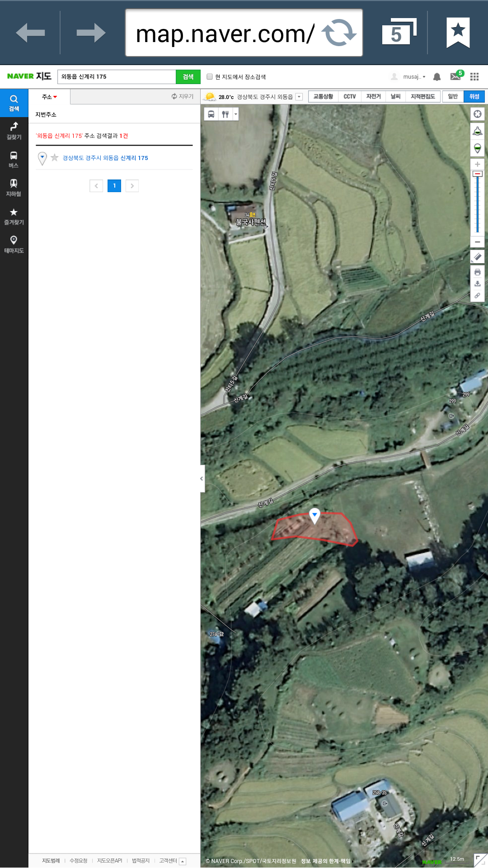Viewport: 488px width, 868px height.
Task: Open the 경상북도 경주시 외동읍 신계리 175 result
Action: (x=105, y=158)
